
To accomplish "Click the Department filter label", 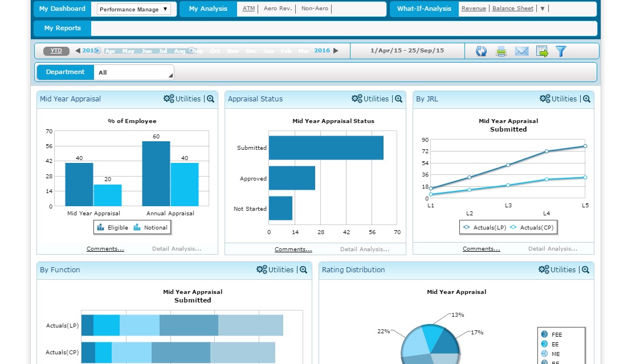I will 66,72.
